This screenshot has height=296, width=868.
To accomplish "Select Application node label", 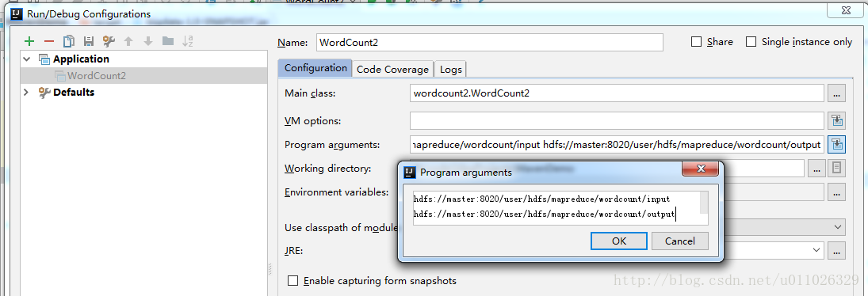I will tap(82, 59).
